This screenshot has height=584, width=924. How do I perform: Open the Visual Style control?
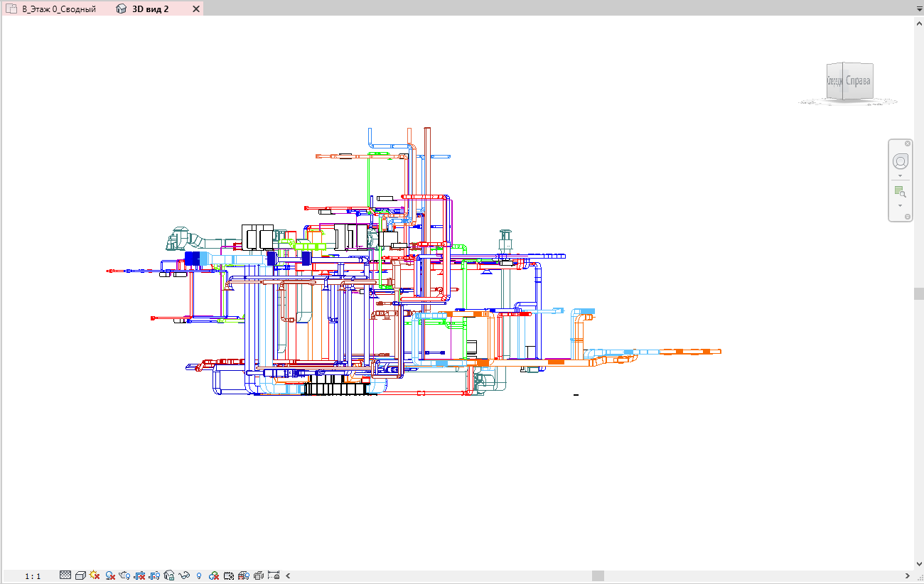(80, 575)
